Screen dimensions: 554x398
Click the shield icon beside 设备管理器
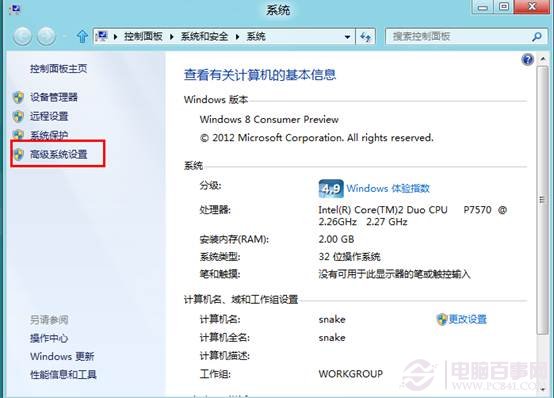coord(18,97)
